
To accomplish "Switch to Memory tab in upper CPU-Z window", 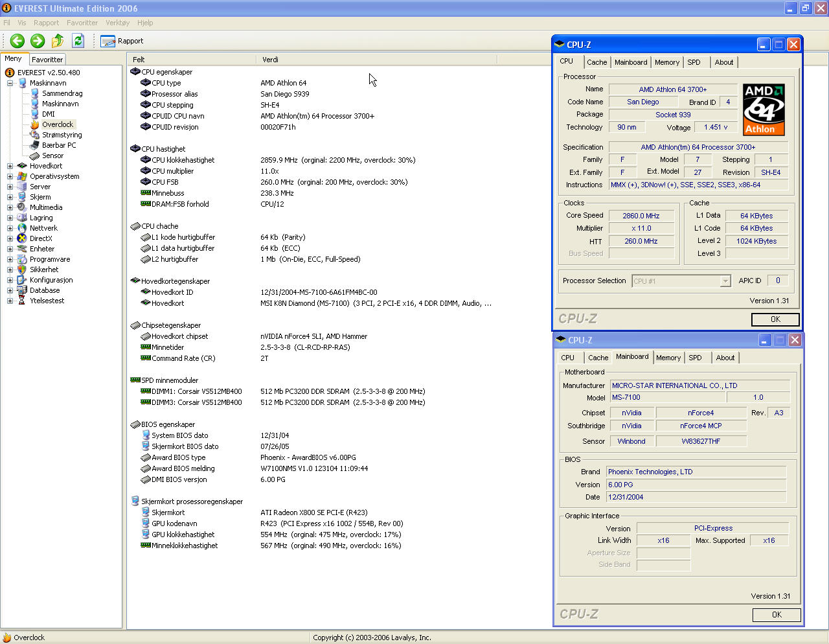I will point(666,62).
